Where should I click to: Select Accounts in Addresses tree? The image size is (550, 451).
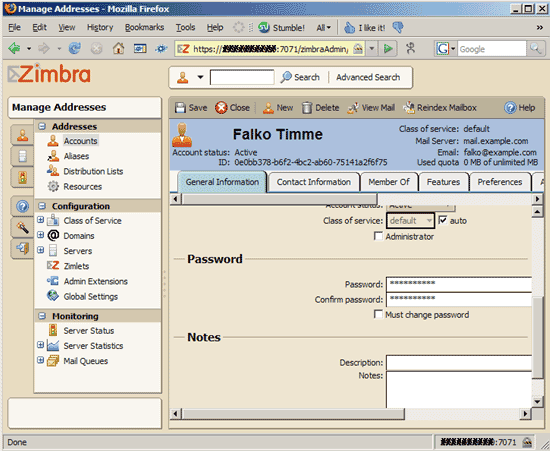pos(80,141)
